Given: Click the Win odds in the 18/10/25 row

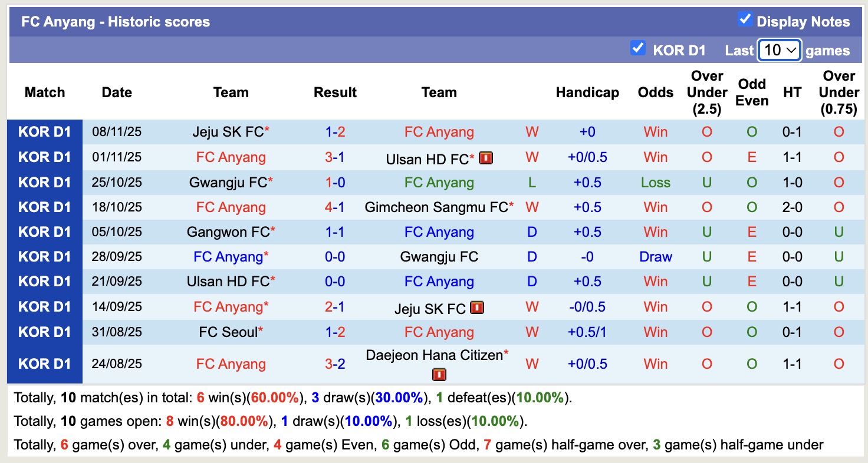Looking at the screenshot, I should (655, 207).
